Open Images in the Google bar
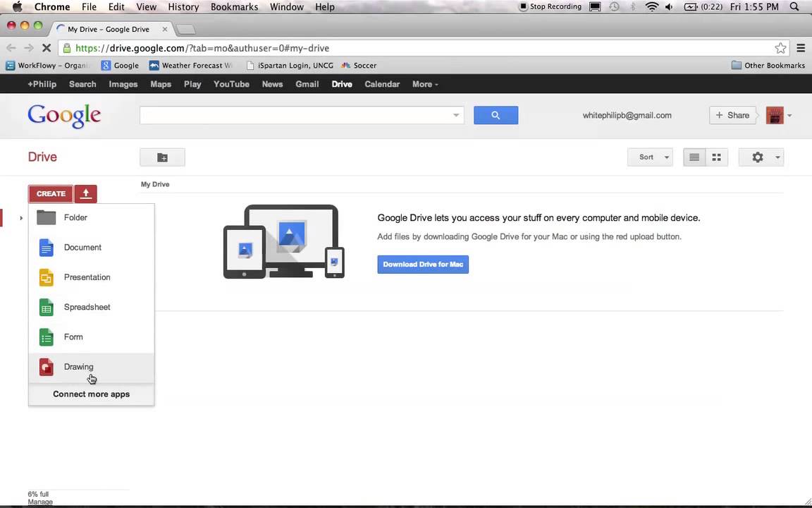The image size is (812, 508). [x=123, y=84]
